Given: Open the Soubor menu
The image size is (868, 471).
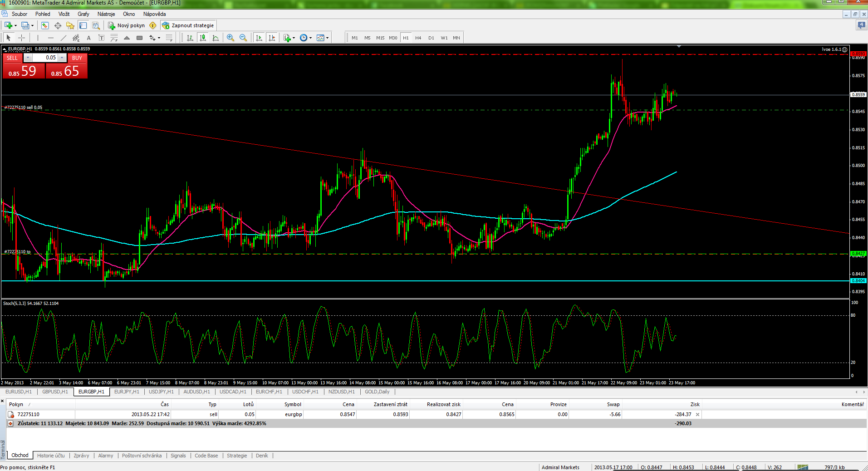Looking at the screenshot, I should 20,14.
